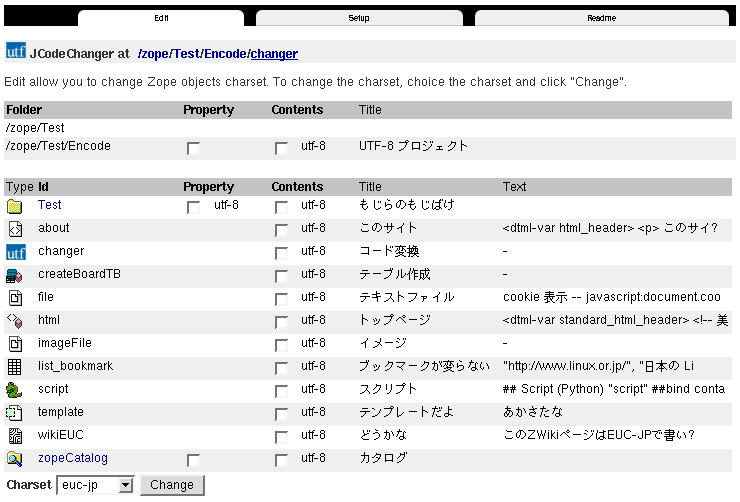Follow the Encode link in the breadcrumb path
Image resolution: width=740 pixels, height=502 pixels.
point(225,54)
